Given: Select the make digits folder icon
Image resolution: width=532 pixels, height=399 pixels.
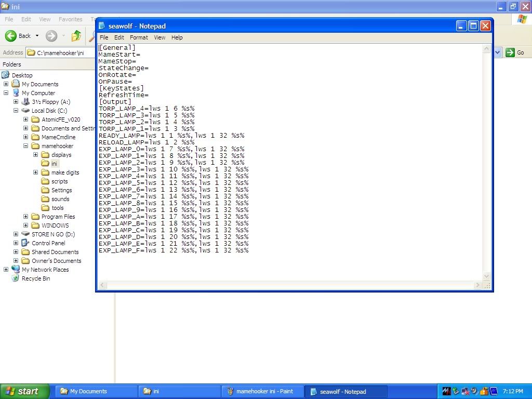Looking at the screenshot, I should (x=45, y=172).
